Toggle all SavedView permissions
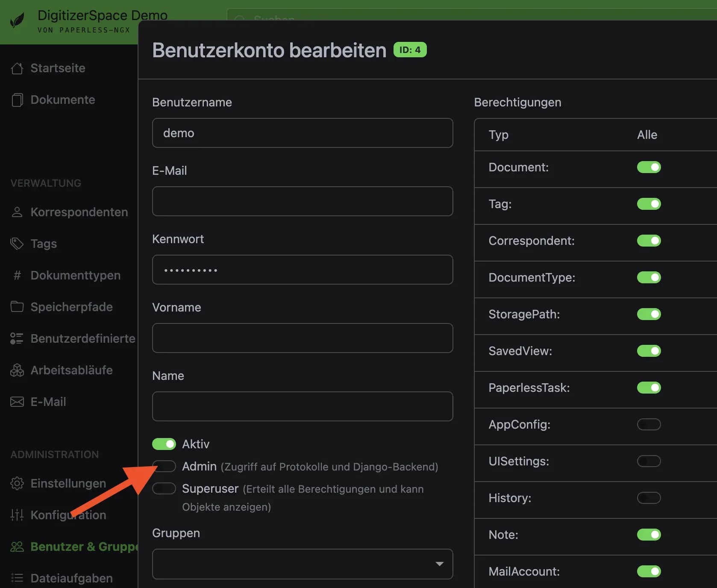 pos(649,351)
